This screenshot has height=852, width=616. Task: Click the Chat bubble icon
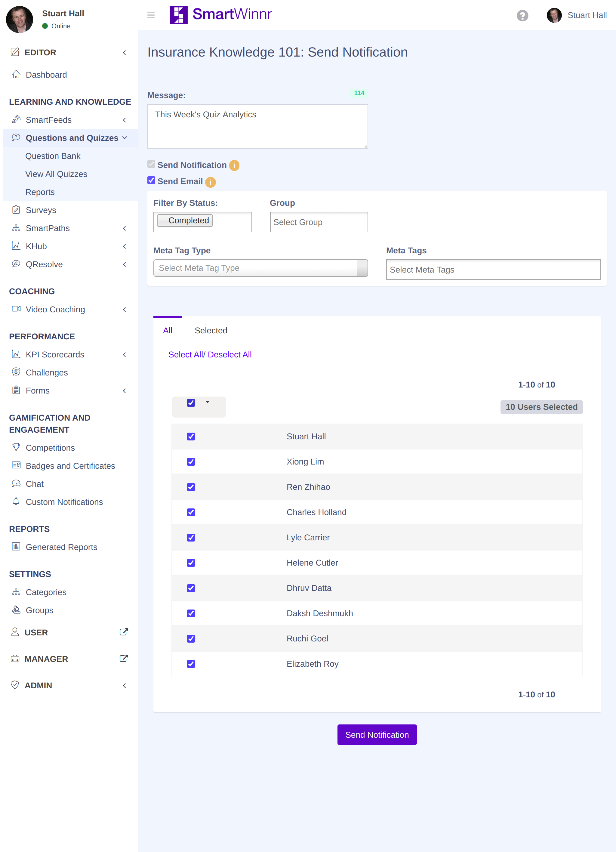click(x=16, y=483)
